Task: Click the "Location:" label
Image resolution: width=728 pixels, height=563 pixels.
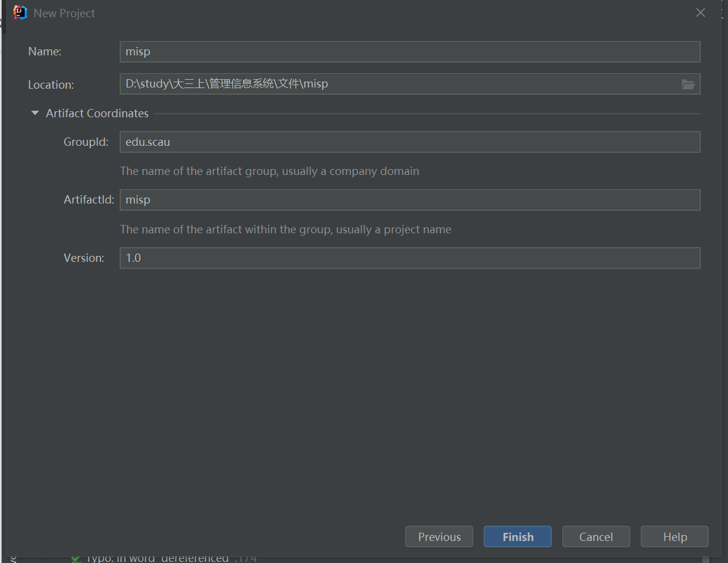Action: [x=51, y=85]
